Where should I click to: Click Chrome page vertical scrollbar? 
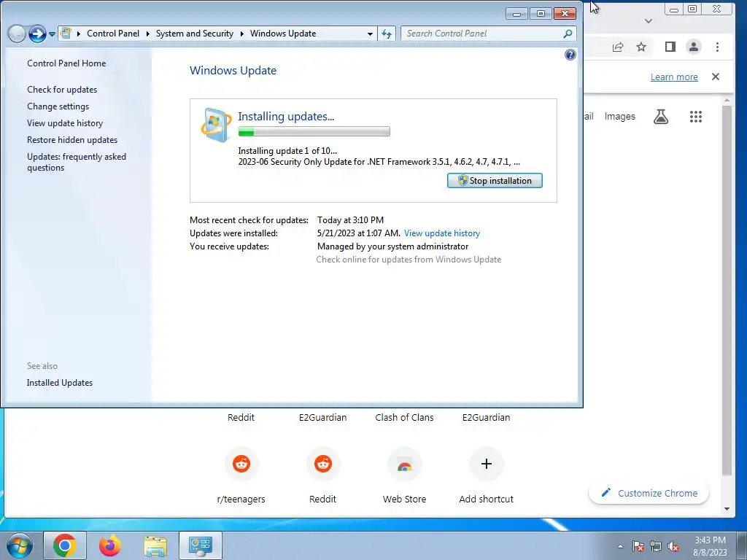pos(727,290)
